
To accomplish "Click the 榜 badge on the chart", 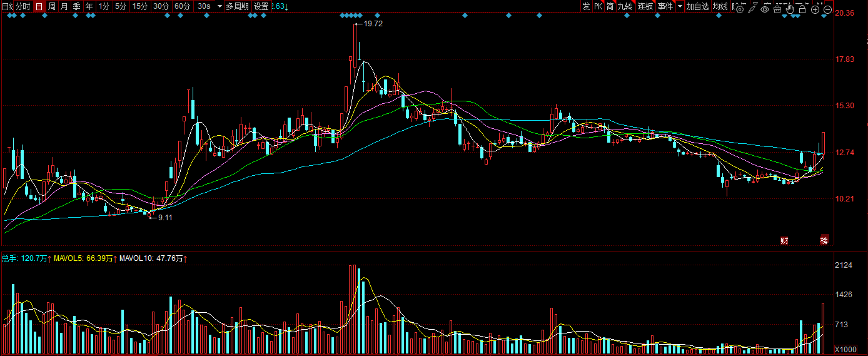I will coord(824,240).
